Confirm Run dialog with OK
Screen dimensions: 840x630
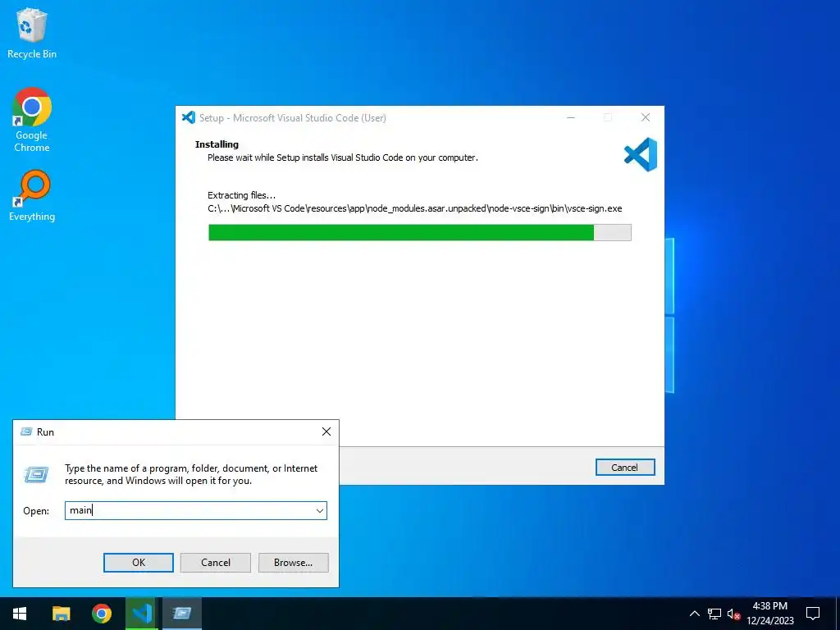tap(138, 563)
